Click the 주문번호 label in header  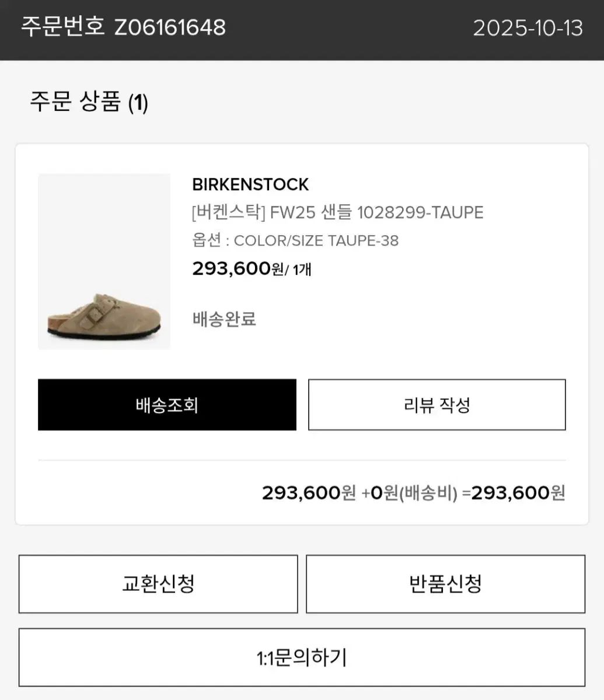click(x=62, y=27)
